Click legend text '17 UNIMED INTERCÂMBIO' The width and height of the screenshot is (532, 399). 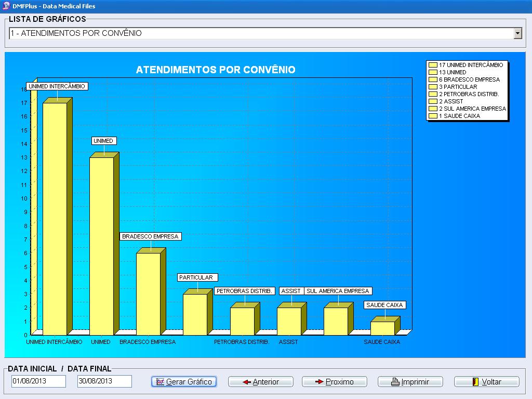click(x=471, y=65)
